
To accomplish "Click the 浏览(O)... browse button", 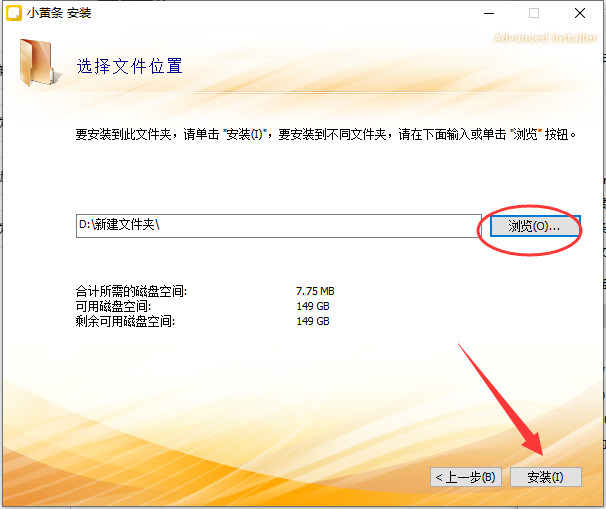I will coord(535,226).
